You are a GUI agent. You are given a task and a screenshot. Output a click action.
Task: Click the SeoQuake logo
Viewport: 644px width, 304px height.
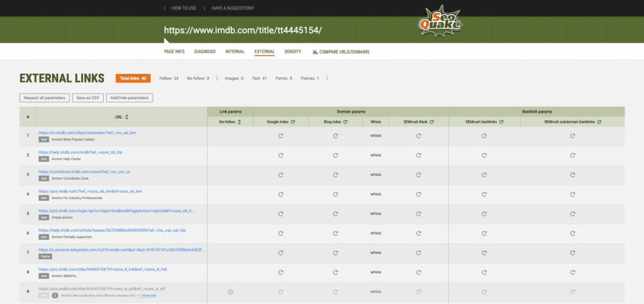[440, 21]
